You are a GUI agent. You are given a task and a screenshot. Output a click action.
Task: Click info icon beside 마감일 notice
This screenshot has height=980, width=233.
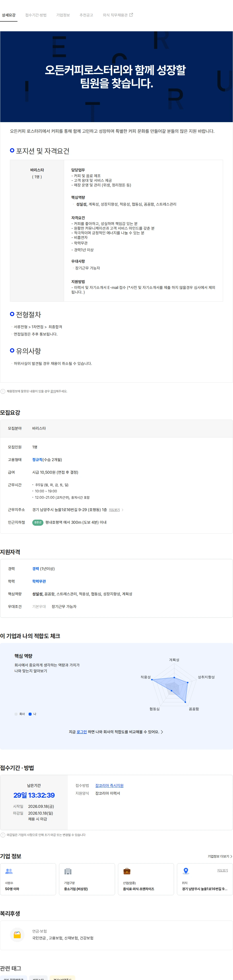click(3, 835)
